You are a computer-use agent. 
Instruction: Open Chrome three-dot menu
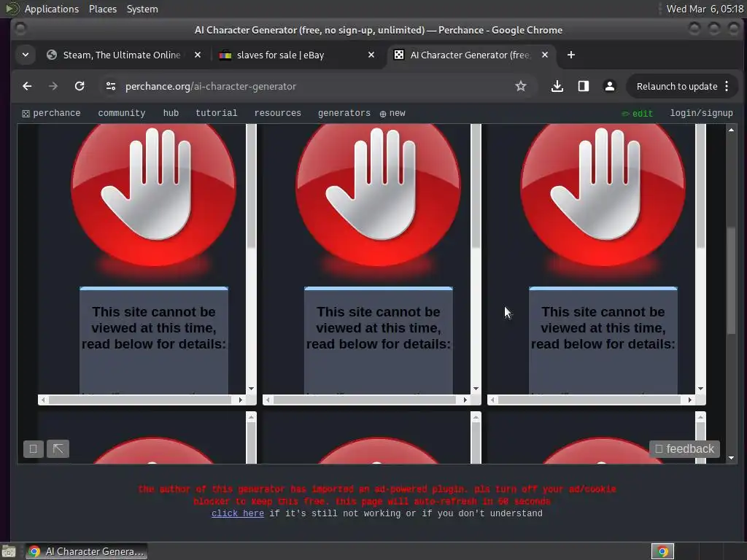point(727,86)
